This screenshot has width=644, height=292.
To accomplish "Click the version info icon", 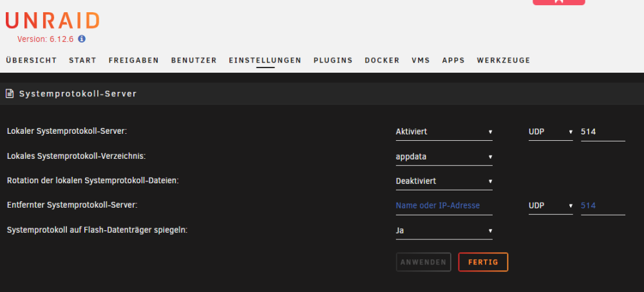I will (82, 39).
